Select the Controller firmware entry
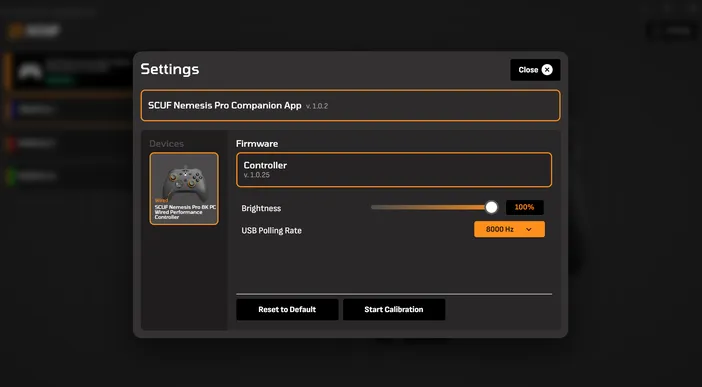This screenshot has width=702, height=387. click(394, 170)
